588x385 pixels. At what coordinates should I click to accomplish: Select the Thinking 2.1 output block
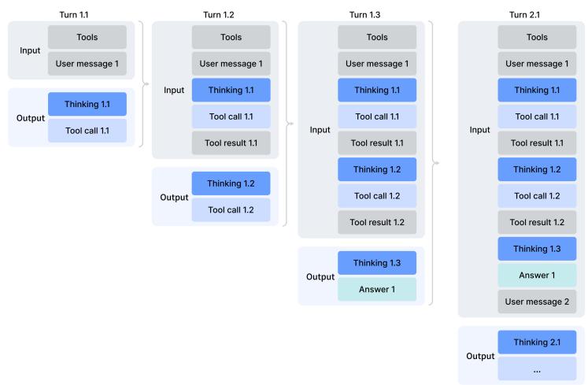(x=537, y=342)
